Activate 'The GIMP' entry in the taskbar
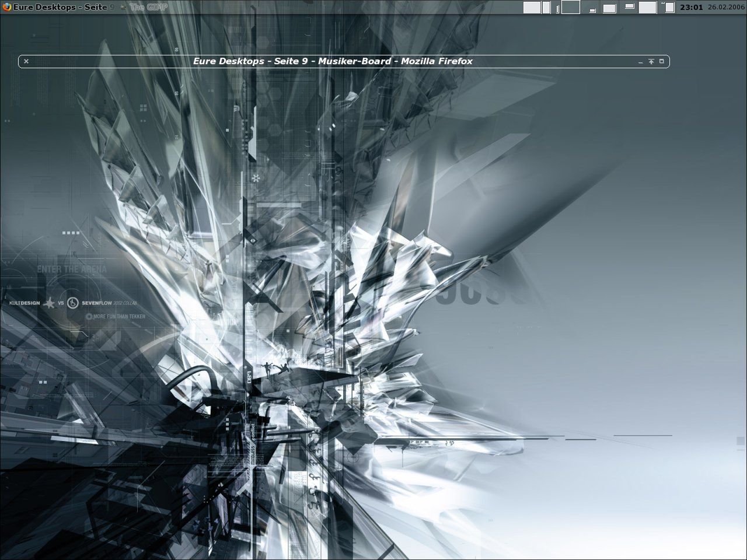Viewport: 747px width, 560px height. (143, 7)
